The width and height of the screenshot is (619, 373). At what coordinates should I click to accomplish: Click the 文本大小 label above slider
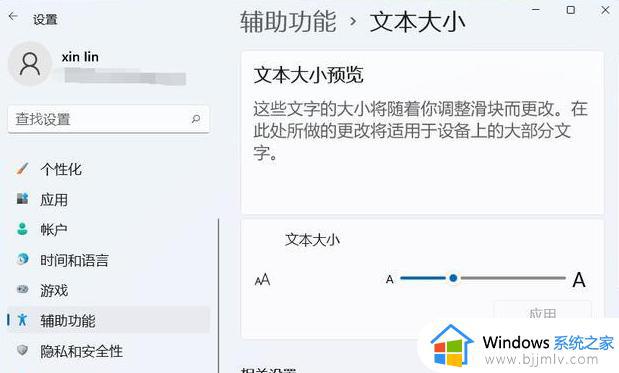point(312,240)
